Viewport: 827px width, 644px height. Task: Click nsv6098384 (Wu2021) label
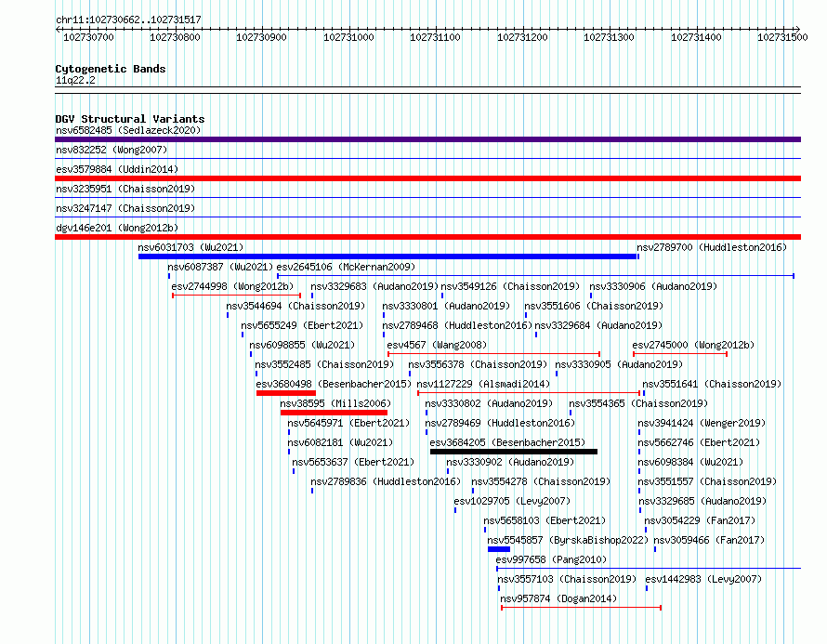(690, 462)
